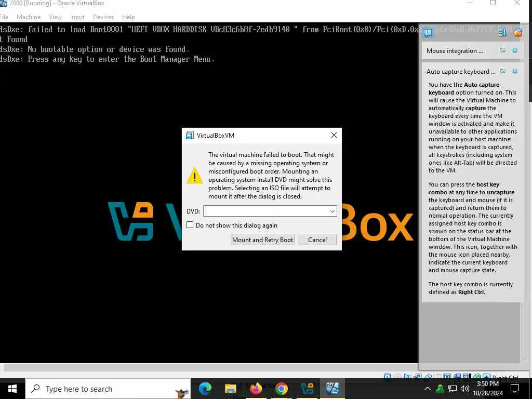This screenshot has height=399, width=532.
Task: Click the running VirtualBox VM taskbar icon
Action: click(332, 389)
